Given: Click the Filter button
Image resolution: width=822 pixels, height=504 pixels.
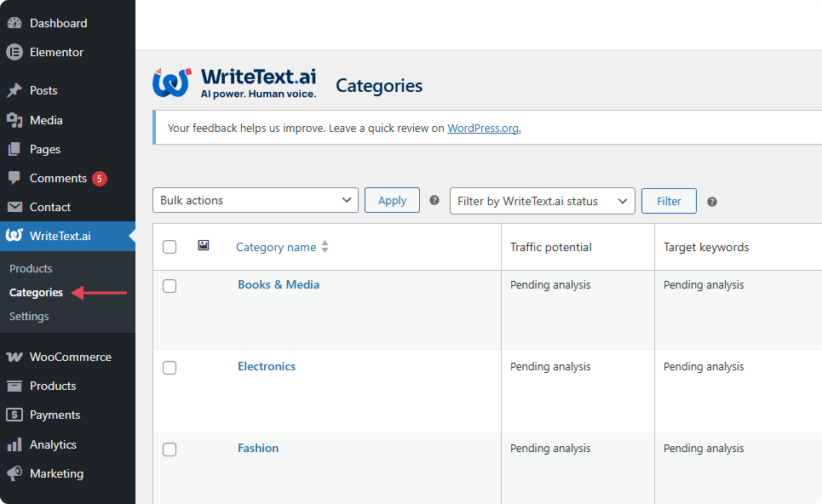Looking at the screenshot, I should point(669,201).
